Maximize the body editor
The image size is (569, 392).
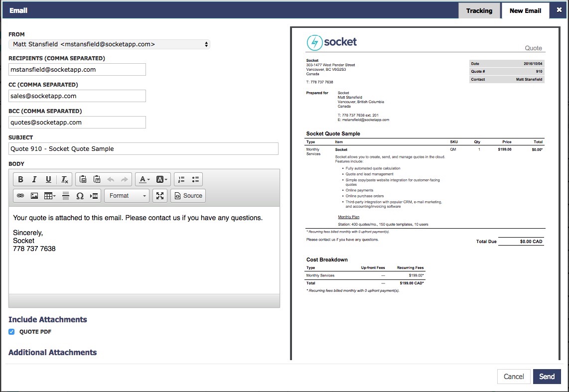click(160, 196)
